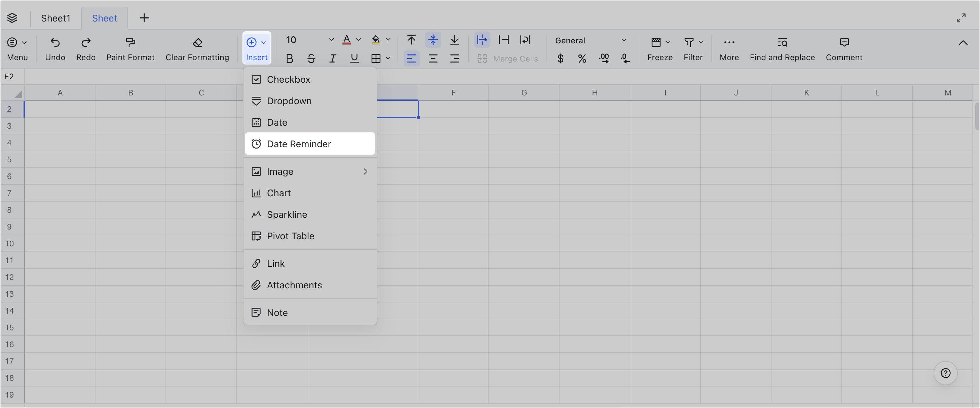Open the font color picker arrow
The width and height of the screenshot is (980, 408).
[359, 40]
